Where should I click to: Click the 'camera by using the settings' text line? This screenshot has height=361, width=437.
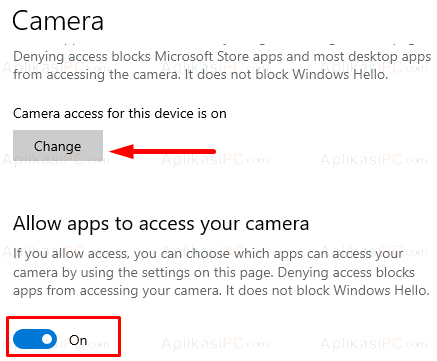pyautogui.click(x=214, y=273)
